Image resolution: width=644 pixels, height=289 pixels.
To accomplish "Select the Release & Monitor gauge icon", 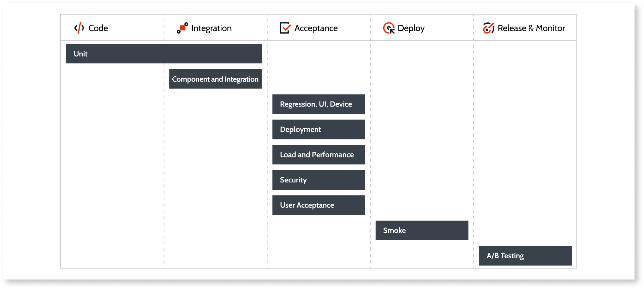I will click(x=489, y=28).
